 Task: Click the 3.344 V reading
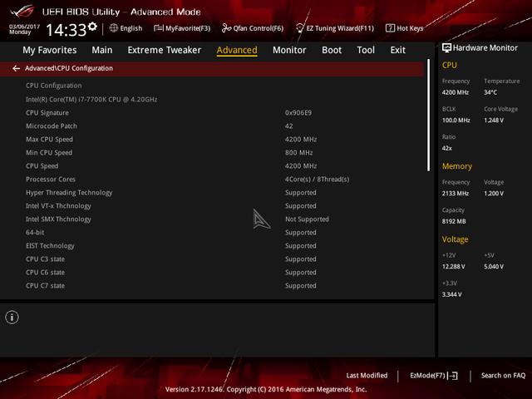[x=451, y=294]
